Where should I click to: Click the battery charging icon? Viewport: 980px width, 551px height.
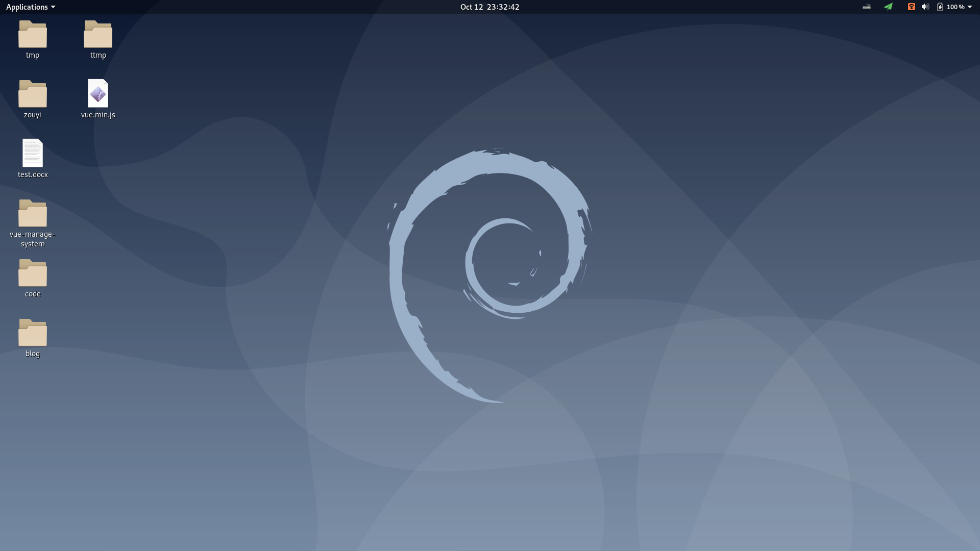pos(940,7)
